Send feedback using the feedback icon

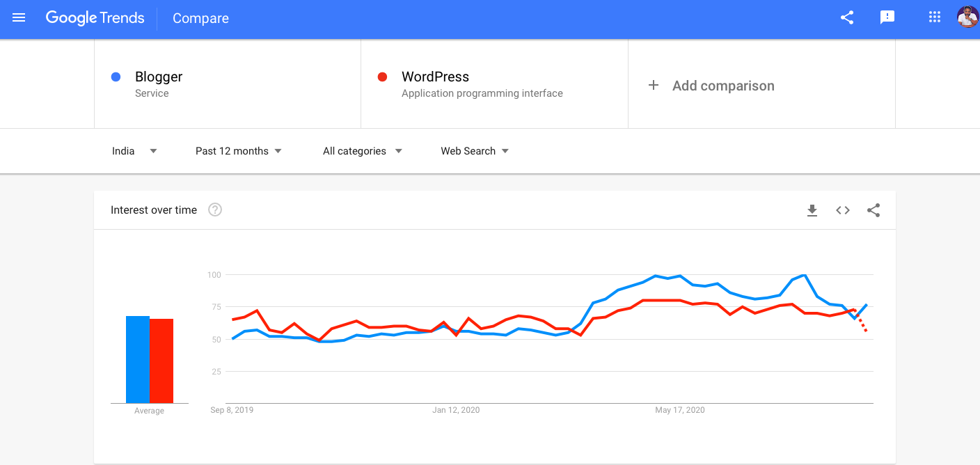[887, 18]
